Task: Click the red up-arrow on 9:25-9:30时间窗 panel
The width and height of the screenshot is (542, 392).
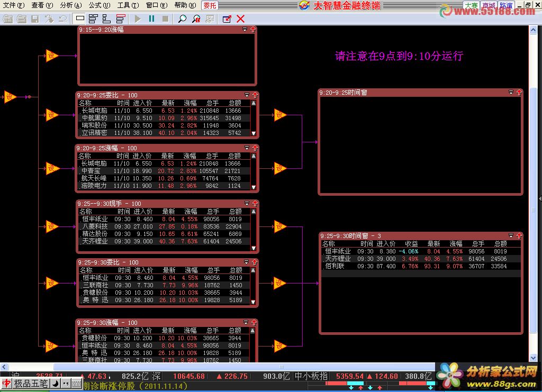Action: pyautogui.click(x=519, y=235)
